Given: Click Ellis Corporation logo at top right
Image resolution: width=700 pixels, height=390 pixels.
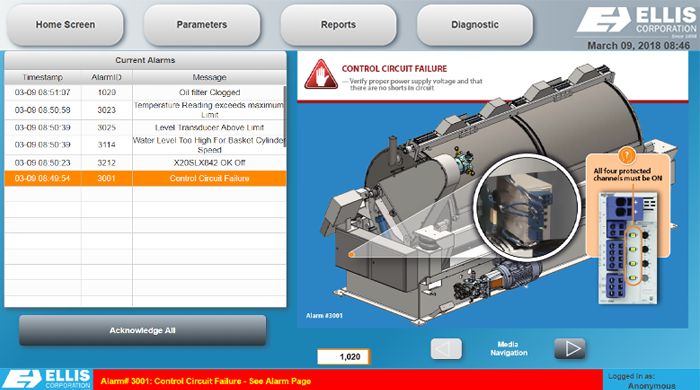Looking at the screenshot, I should click(636, 21).
